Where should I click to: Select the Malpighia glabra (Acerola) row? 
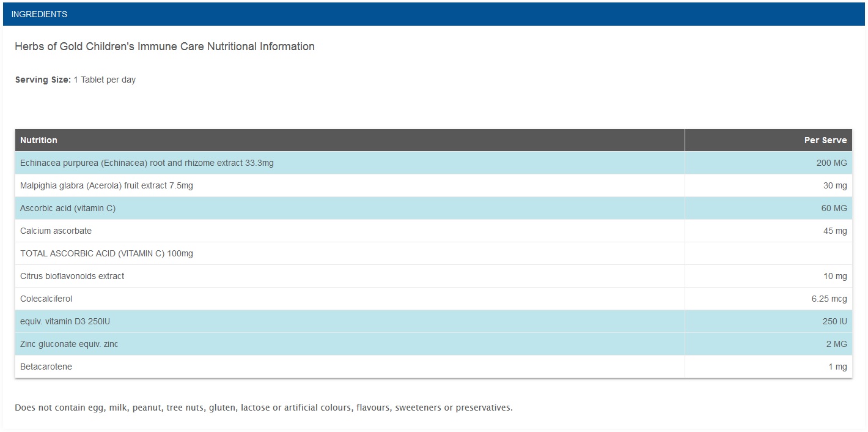433,185
